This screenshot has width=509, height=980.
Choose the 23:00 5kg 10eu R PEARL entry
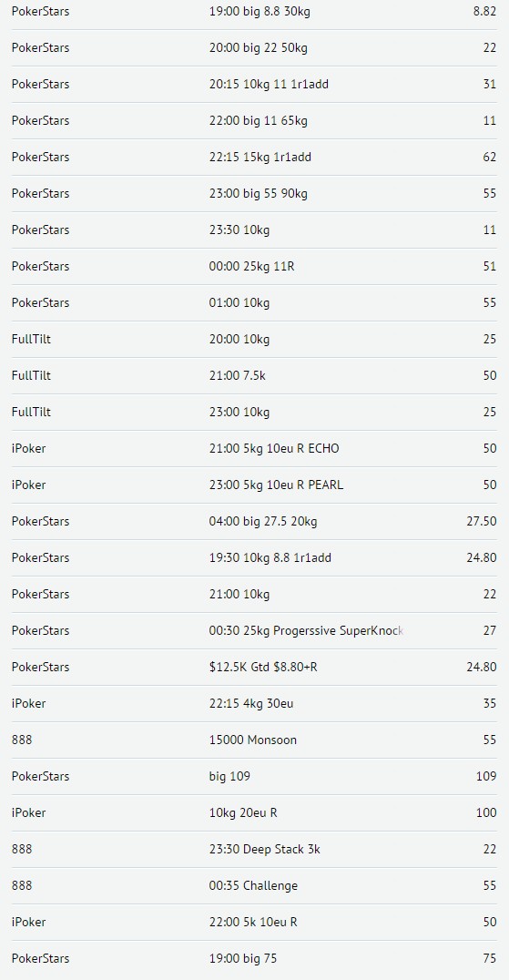[254, 485]
